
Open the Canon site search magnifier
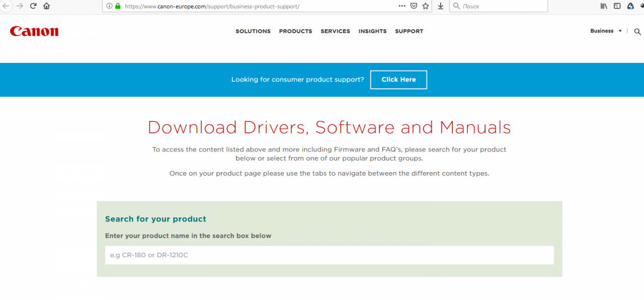coord(637,31)
